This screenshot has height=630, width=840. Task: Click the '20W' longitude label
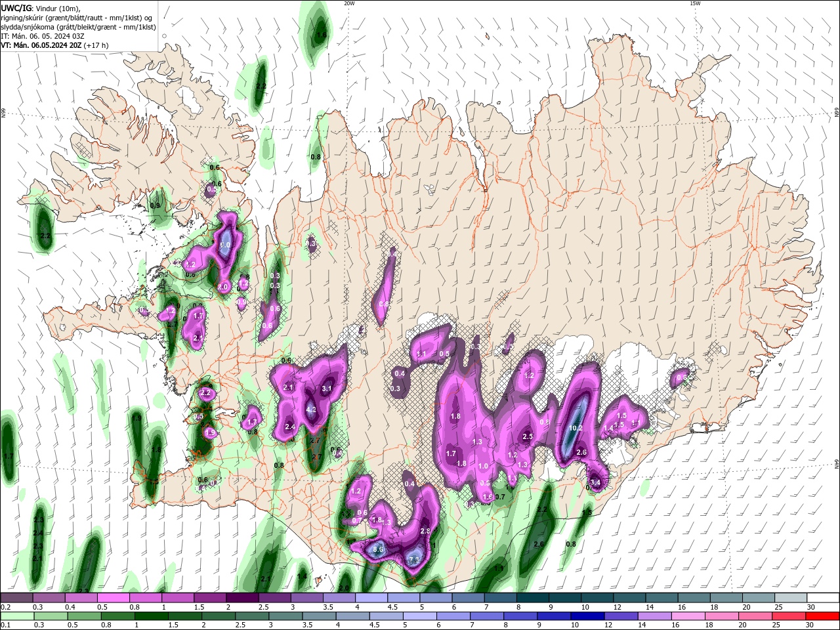coord(349,3)
